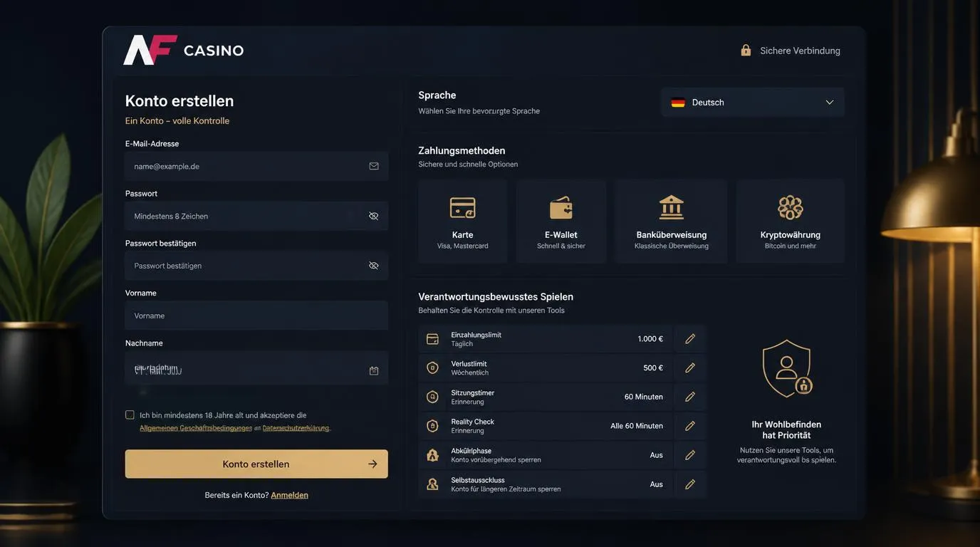980x547 pixels.
Task: Select the Karte payment method
Action: [x=463, y=222]
